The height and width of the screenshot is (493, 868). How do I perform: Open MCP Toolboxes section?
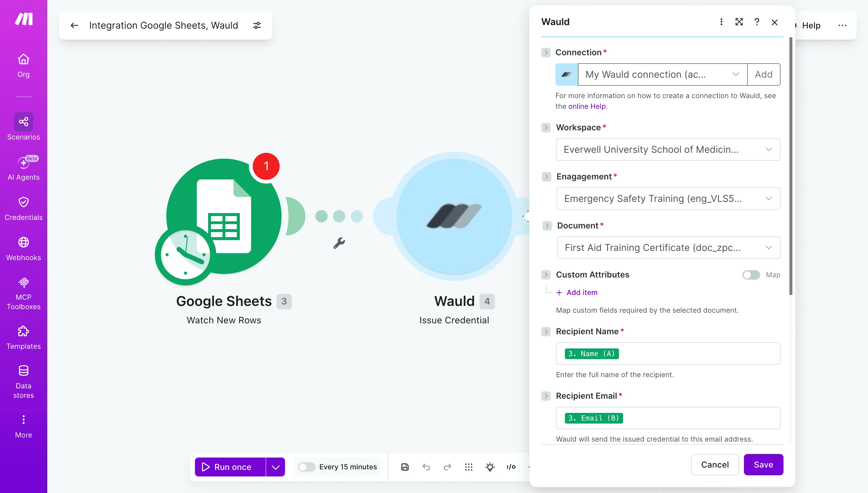[x=23, y=294]
